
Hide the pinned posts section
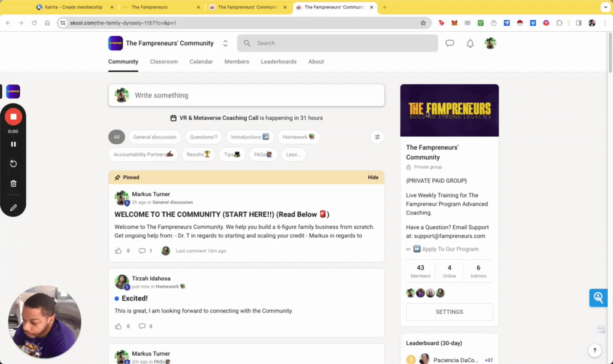click(373, 177)
